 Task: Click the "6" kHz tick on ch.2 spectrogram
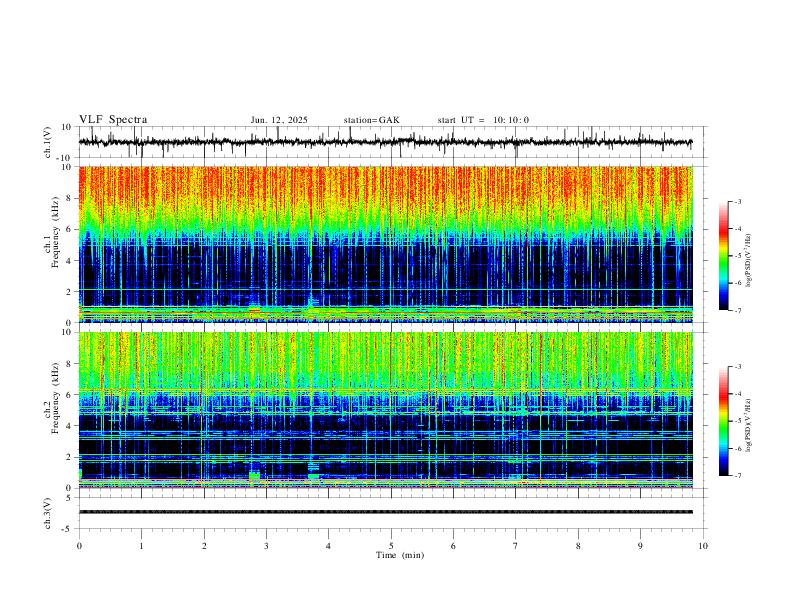point(70,395)
